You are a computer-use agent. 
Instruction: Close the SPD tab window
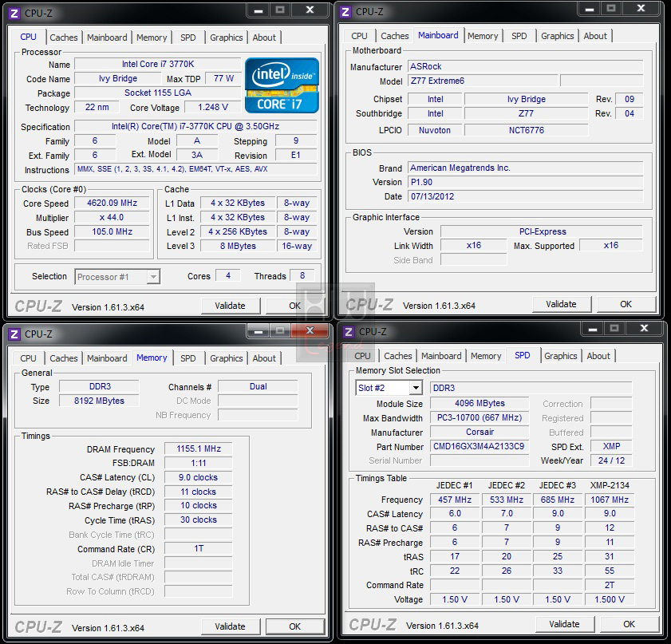click(644, 329)
